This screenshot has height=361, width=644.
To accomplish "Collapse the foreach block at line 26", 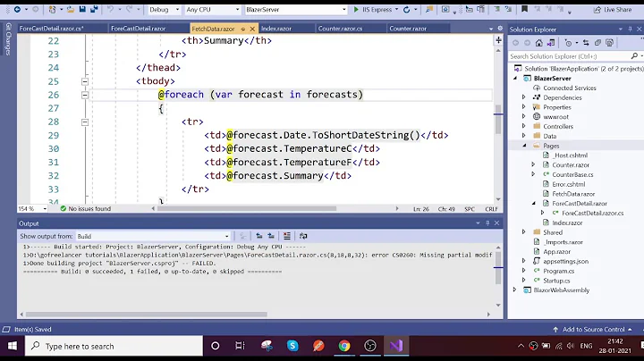I will point(86,95).
